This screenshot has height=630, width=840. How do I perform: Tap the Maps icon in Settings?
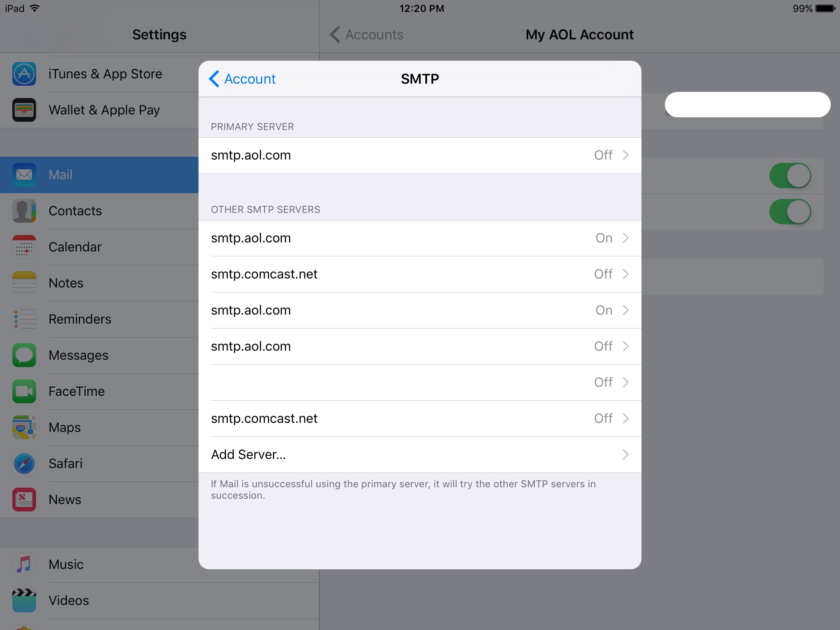(24, 427)
